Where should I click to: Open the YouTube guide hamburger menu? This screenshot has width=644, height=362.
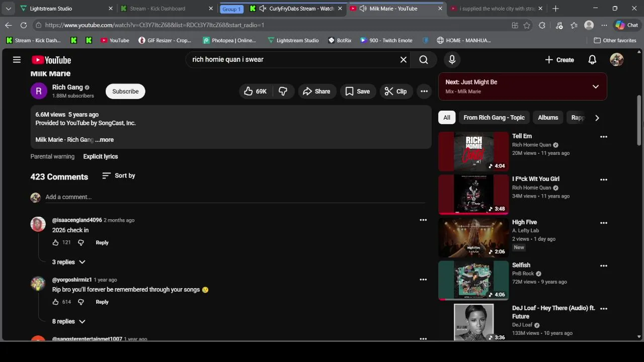tap(17, 60)
